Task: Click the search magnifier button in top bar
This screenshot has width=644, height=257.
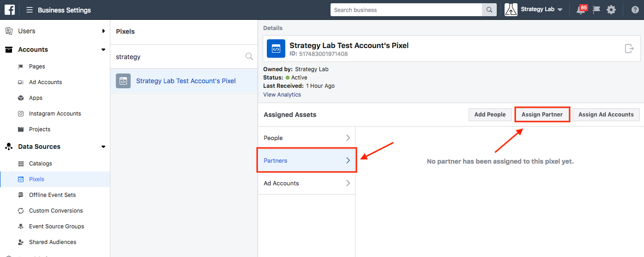Action: pos(489,10)
